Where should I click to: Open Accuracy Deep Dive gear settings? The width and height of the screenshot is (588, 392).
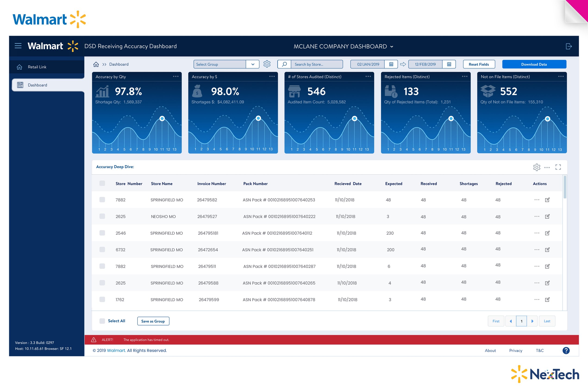click(x=537, y=167)
